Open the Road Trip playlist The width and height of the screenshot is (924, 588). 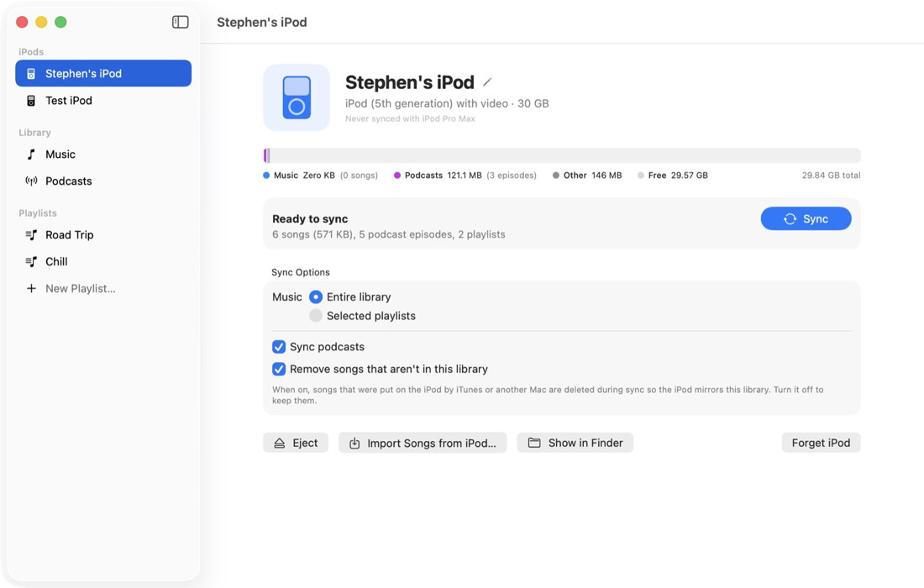pos(103,235)
